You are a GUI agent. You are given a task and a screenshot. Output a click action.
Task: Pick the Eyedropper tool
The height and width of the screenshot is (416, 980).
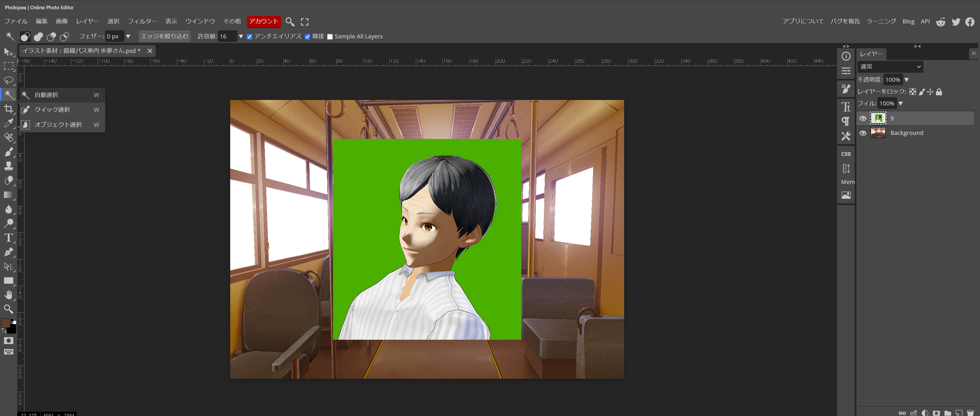(8, 123)
